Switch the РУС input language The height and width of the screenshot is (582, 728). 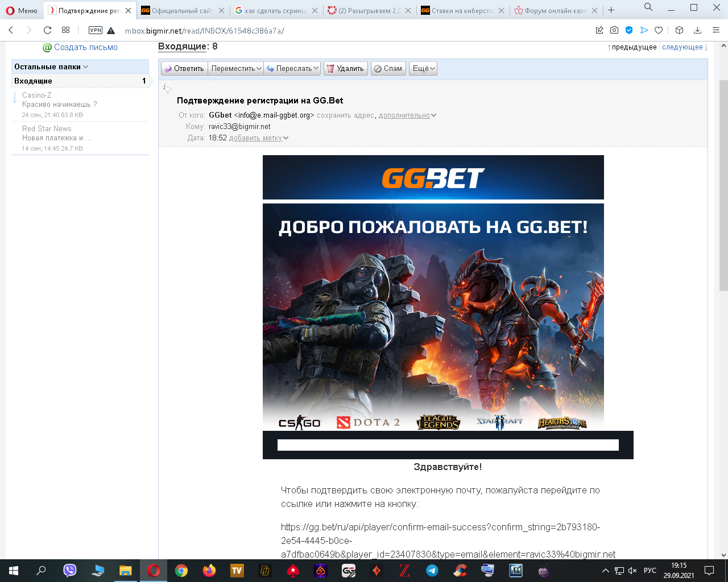click(x=650, y=571)
